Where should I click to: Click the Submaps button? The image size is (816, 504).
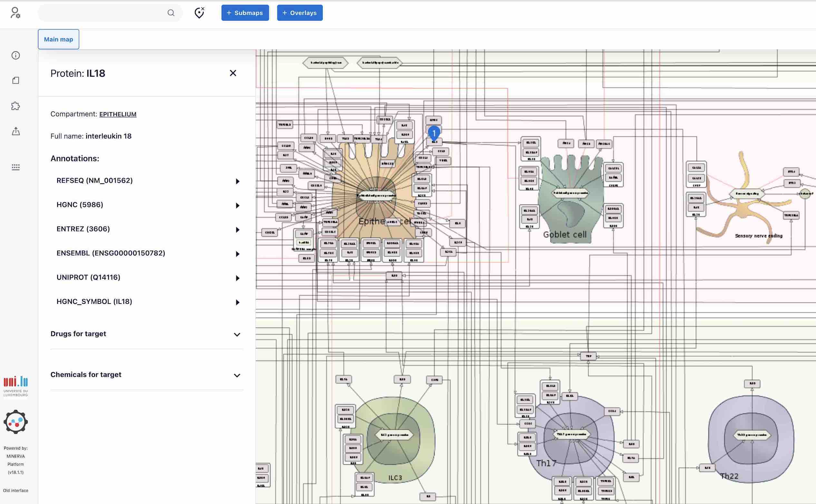[x=245, y=13]
